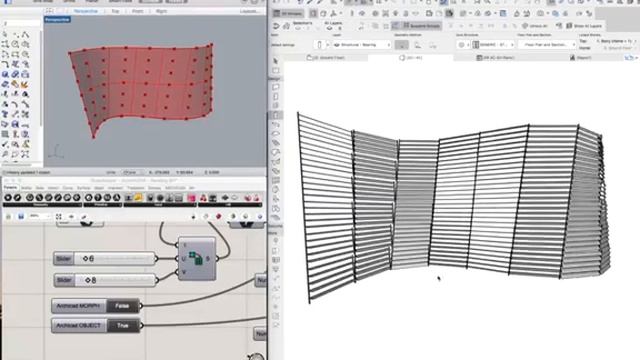Viewport: 640px width, 360px height.
Task: Switch to the 3D-All Items schedule tab
Action: point(496,58)
